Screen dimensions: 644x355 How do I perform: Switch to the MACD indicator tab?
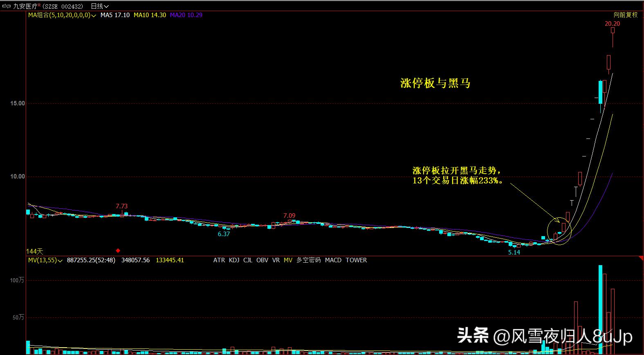click(x=333, y=260)
